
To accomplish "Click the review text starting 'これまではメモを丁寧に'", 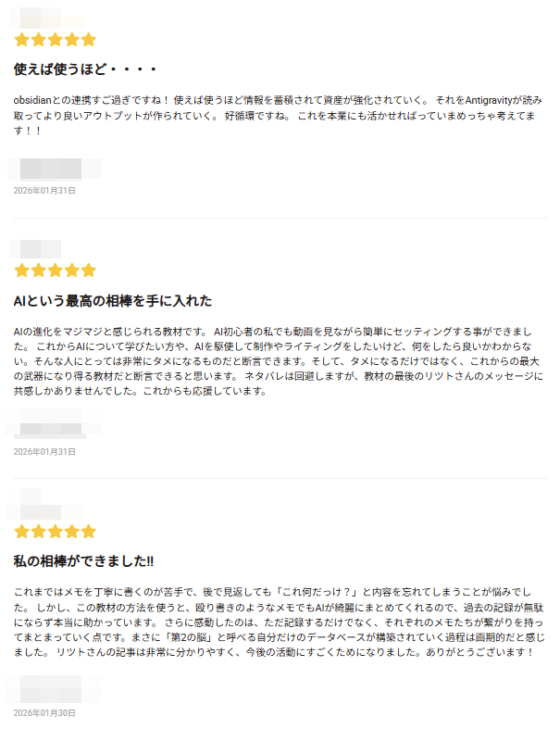I will click(x=278, y=622).
